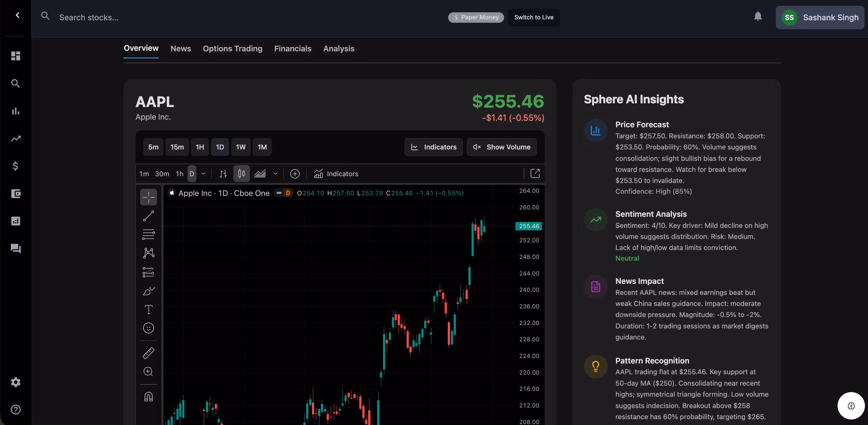Viewport: 868px width, 425px height.
Task: Switch to bars chart style
Action: tap(223, 174)
